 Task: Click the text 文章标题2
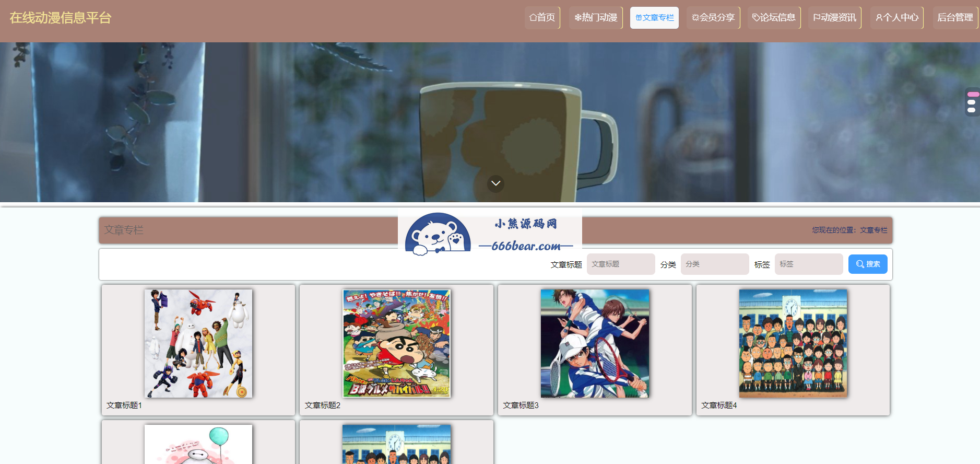(323, 405)
